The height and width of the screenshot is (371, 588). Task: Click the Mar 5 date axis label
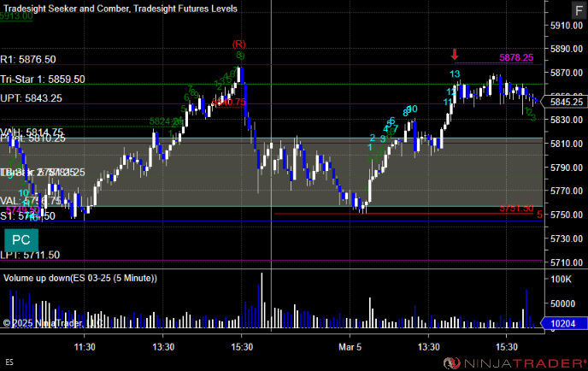350,347
